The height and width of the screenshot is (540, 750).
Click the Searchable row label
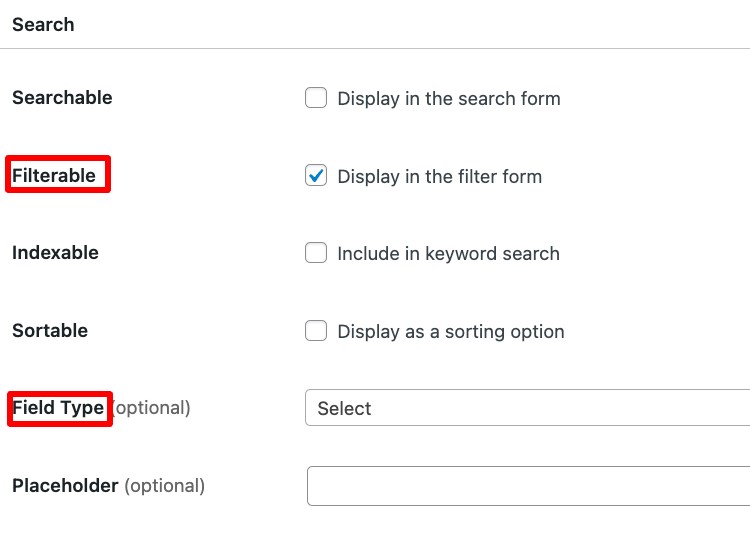62,98
